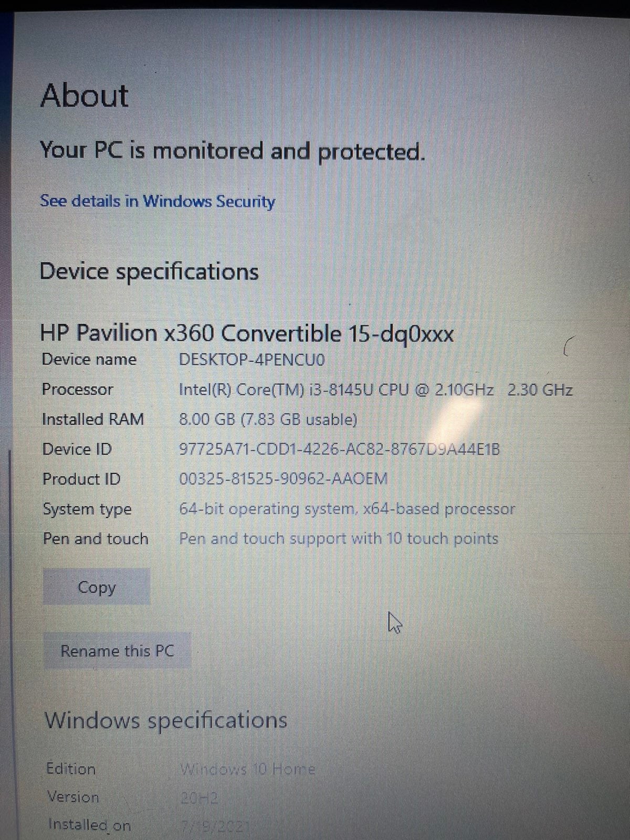This screenshot has height=840, width=630.
Task: Click the Windows specifications heading
Action: (x=166, y=720)
